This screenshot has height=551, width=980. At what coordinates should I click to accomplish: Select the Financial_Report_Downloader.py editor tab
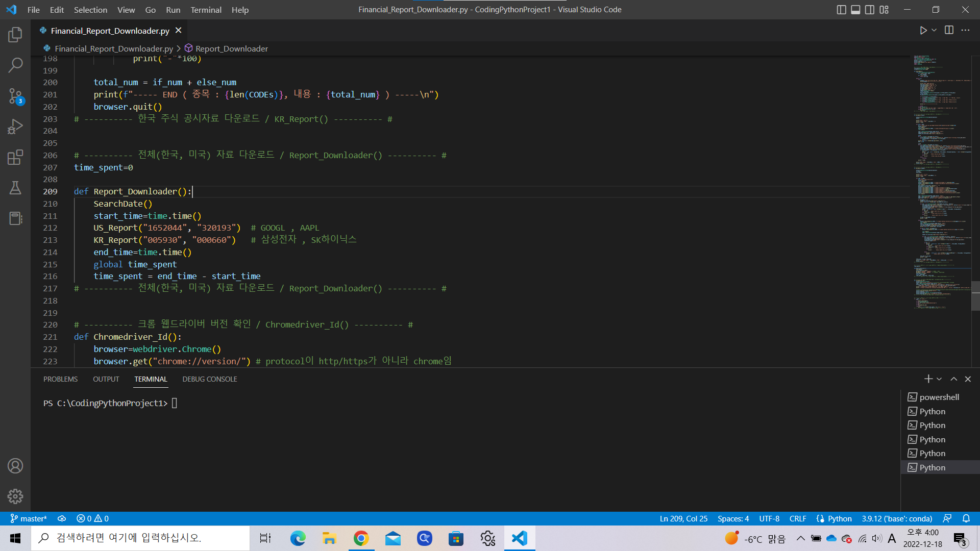(110, 31)
